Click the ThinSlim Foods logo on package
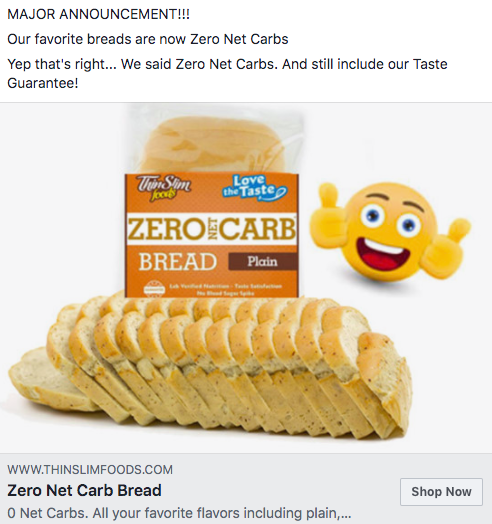Image resolution: width=492 pixels, height=524 pixels. [x=163, y=189]
